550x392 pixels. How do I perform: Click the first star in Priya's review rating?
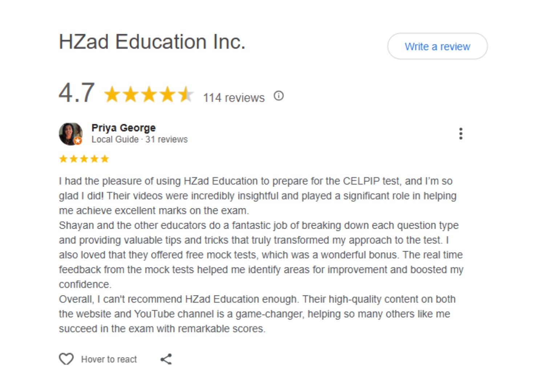[x=63, y=159]
